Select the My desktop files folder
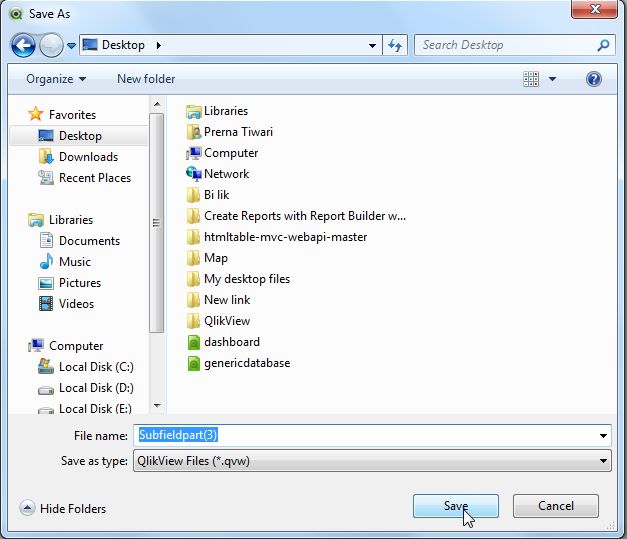 coord(238,279)
